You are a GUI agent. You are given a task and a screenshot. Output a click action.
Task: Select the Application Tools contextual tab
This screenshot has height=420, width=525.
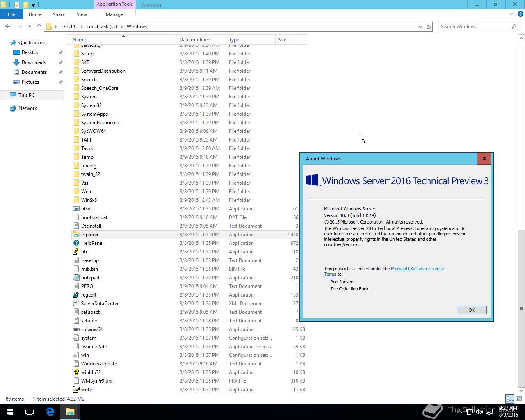click(x=115, y=5)
